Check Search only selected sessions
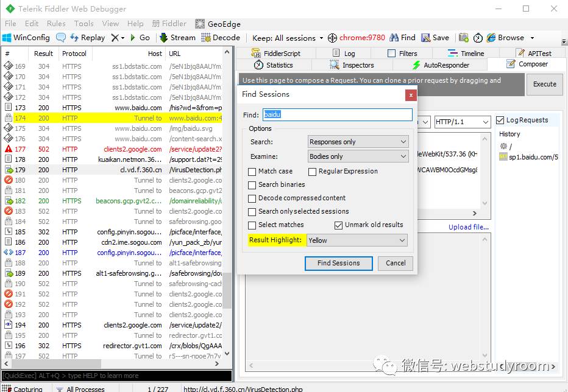568x392 pixels. click(252, 212)
